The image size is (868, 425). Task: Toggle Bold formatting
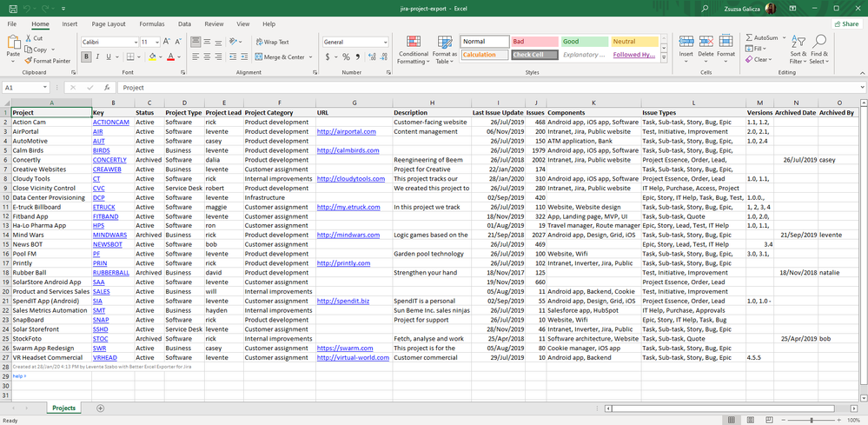click(87, 57)
